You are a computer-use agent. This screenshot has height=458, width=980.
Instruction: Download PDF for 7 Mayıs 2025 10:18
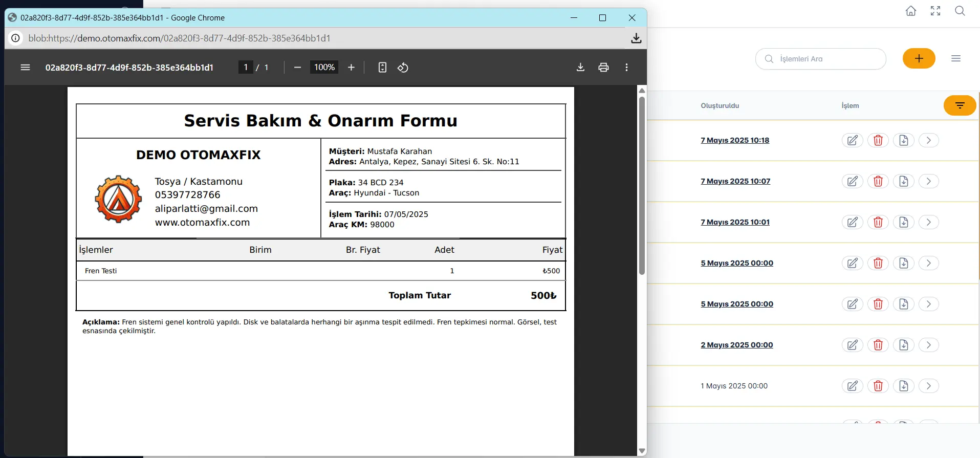[904, 140]
